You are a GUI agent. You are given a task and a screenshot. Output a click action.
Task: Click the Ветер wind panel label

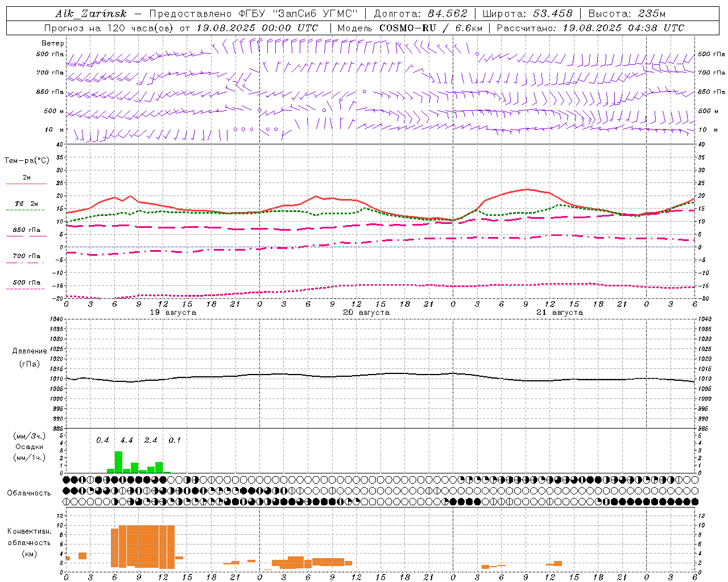coord(53,43)
